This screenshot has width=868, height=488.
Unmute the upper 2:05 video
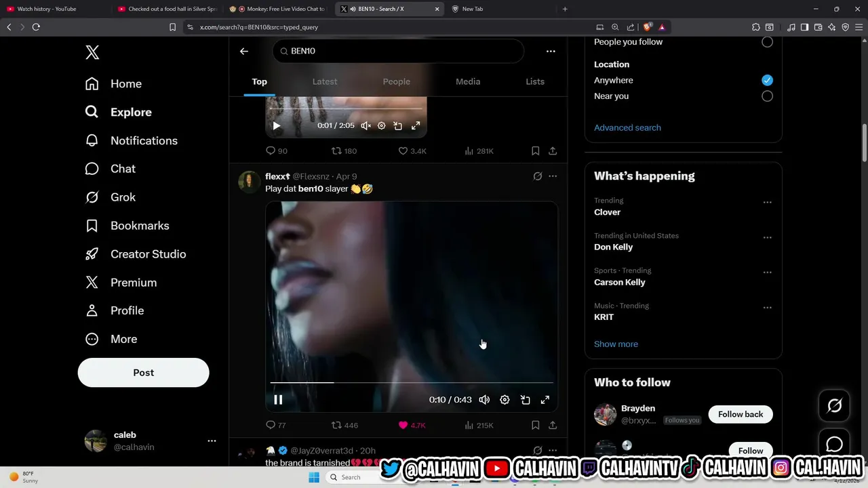(366, 125)
